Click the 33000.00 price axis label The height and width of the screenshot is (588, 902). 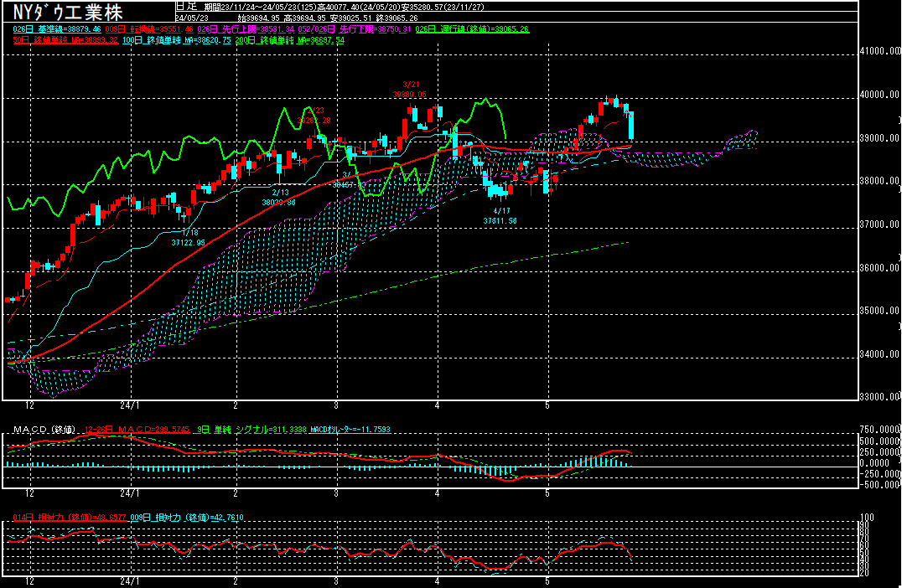pyautogui.click(x=880, y=396)
